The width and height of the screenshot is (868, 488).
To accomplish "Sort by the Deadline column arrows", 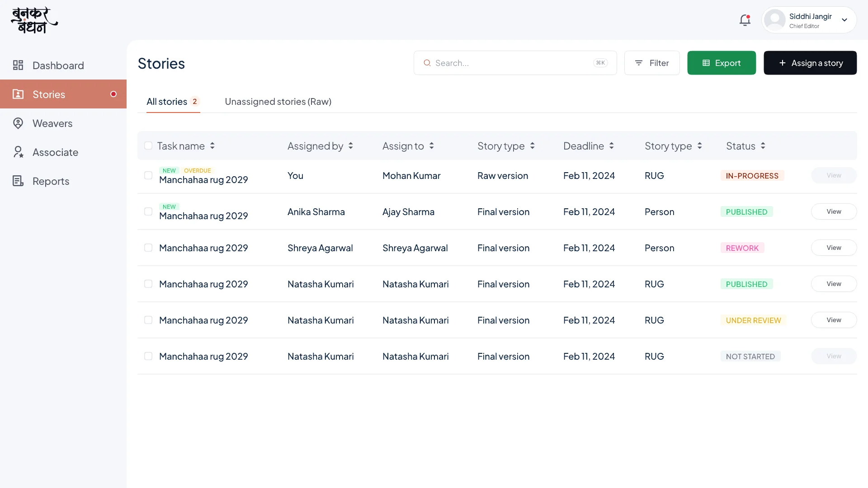I will coord(611,146).
